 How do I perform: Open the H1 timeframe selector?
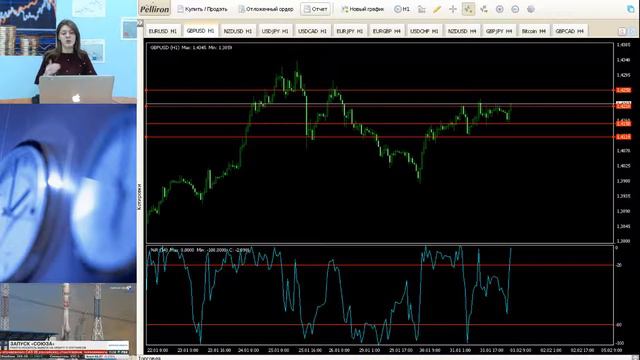[402, 9]
